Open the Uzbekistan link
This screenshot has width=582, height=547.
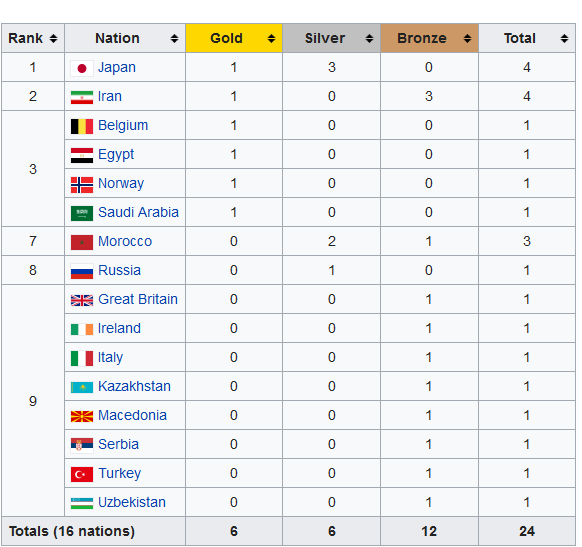pyautogui.click(x=132, y=502)
